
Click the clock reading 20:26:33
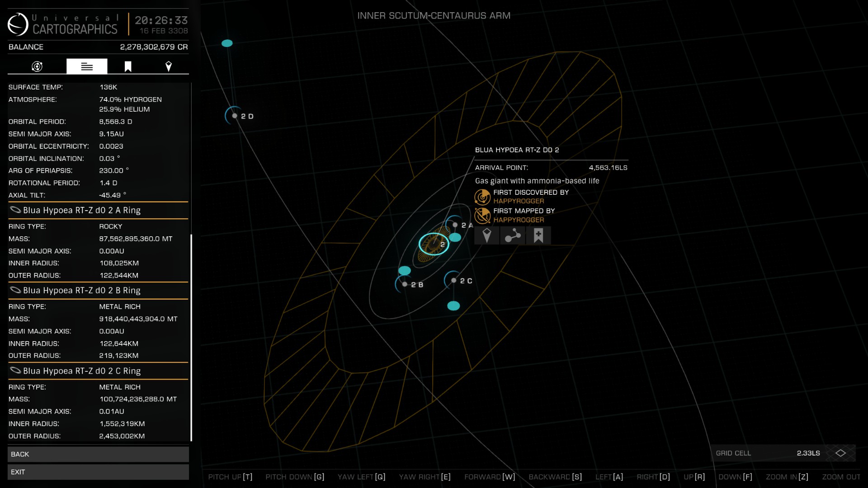(161, 20)
